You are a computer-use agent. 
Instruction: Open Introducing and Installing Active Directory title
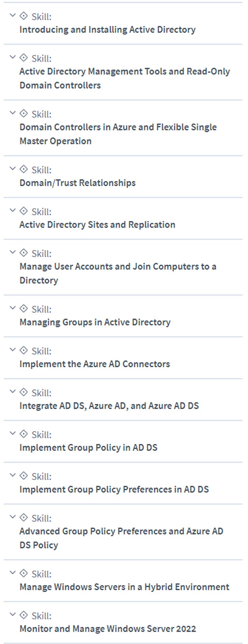(x=107, y=30)
